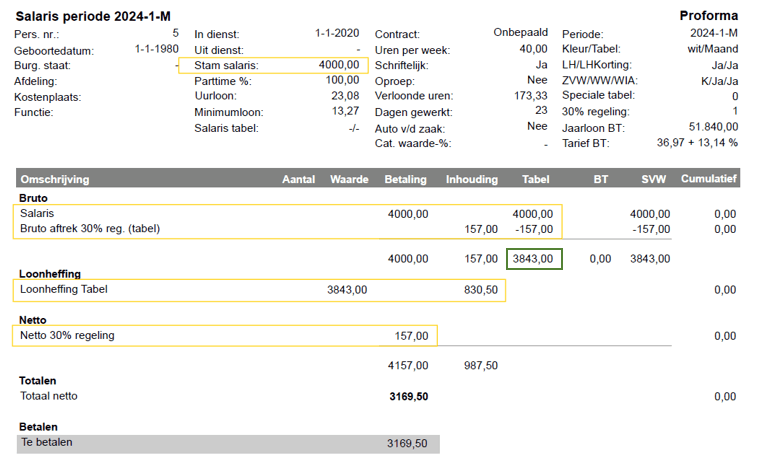Click the Loonheffing Waarde 3843,00
Viewport: 768px width, 472px height.
tap(347, 290)
